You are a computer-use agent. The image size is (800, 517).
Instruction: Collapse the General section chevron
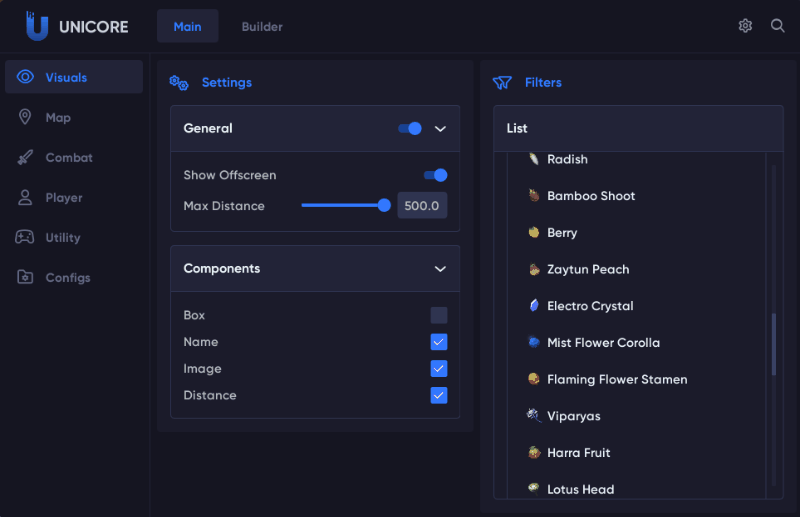coord(440,128)
